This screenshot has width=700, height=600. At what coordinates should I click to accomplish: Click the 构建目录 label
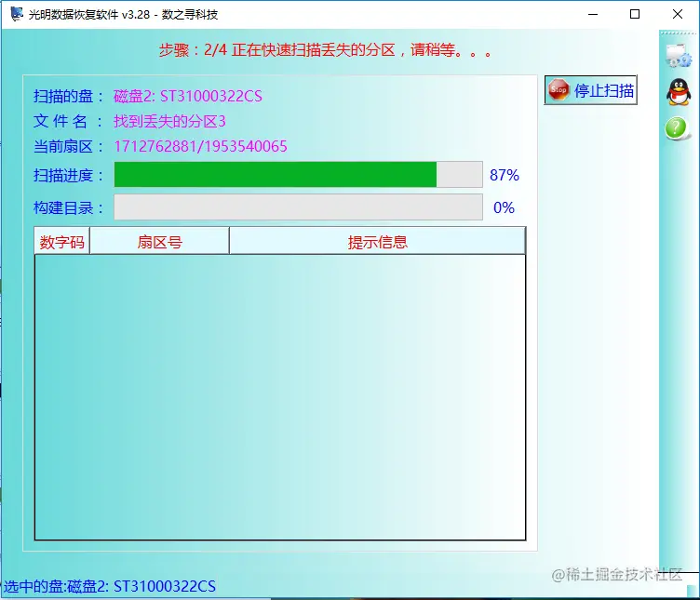68,207
